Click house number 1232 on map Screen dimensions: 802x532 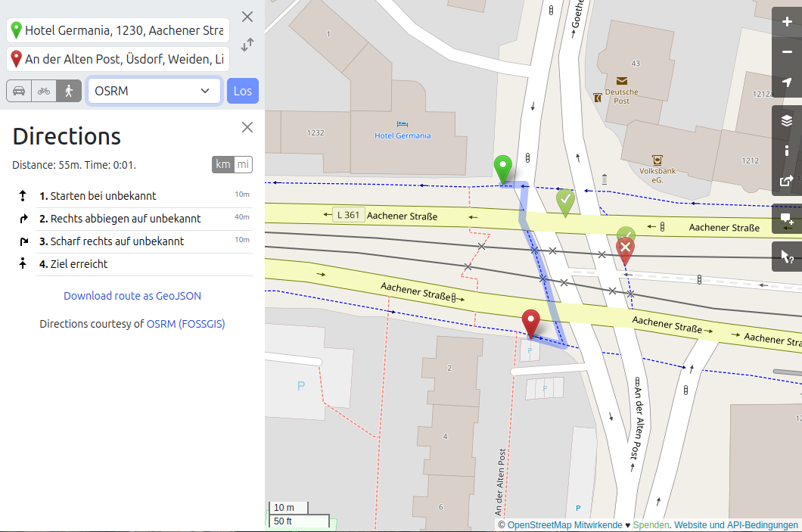[x=316, y=133]
